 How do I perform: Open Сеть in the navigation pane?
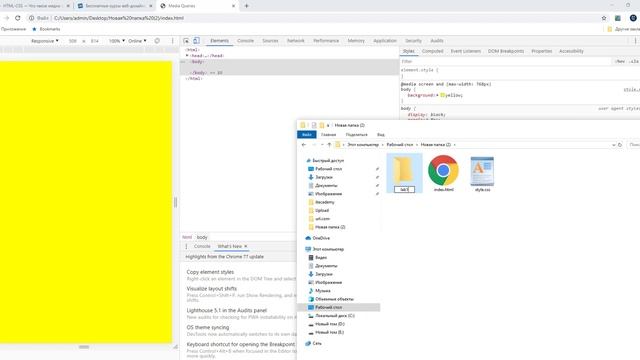click(x=317, y=343)
